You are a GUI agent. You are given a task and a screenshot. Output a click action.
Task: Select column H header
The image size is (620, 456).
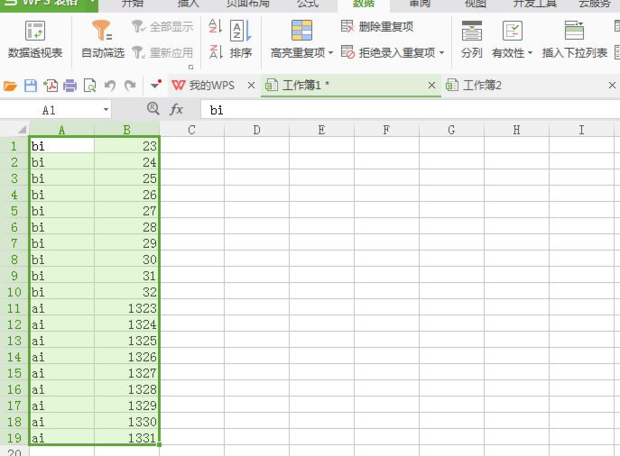point(517,130)
